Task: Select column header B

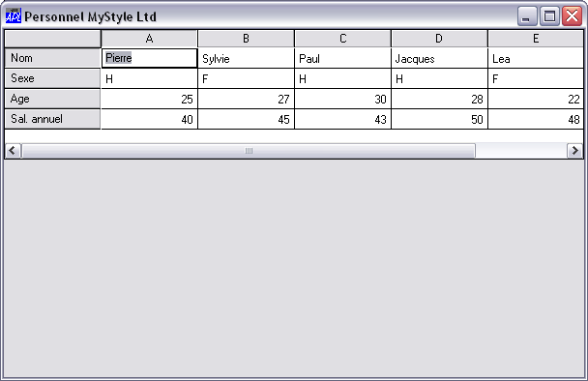Action: pos(246,39)
